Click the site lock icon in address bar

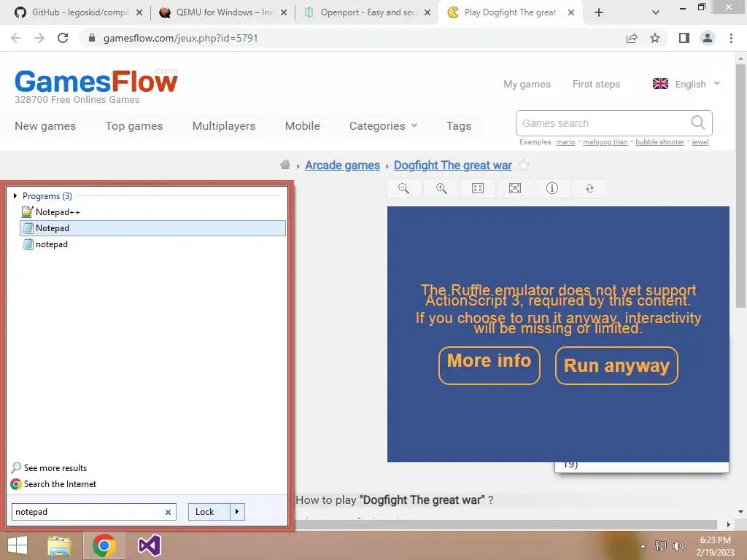pyautogui.click(x=92, y=38)
